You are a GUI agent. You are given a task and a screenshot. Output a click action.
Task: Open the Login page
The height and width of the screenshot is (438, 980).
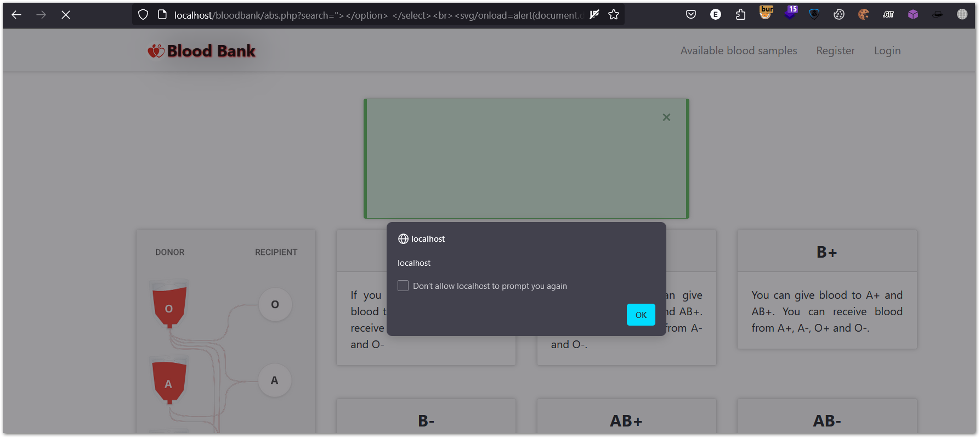pos(887,50)
